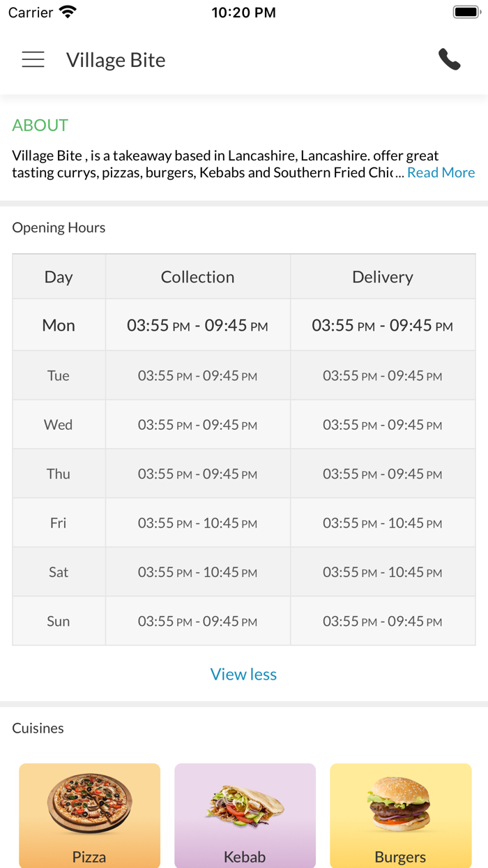This screenshot has width=488, height=868.
Task: Tap the Day column header
Action: click(x=59, y=277)
